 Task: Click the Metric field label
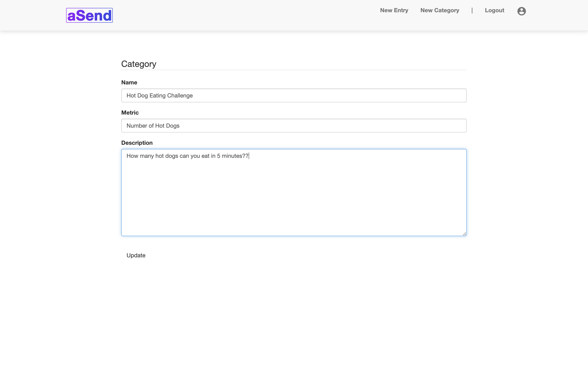(x=130, y=113)
